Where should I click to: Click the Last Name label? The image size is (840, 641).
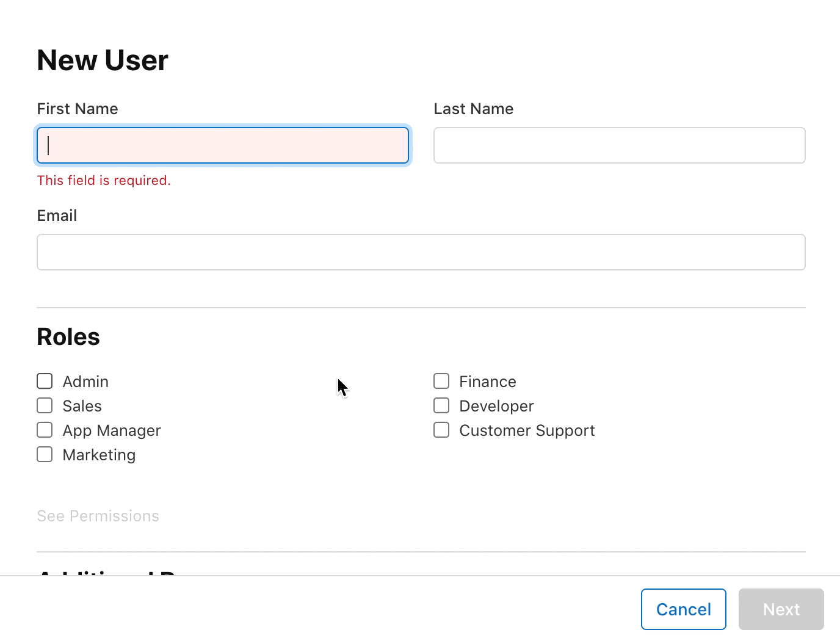point(474,109)
